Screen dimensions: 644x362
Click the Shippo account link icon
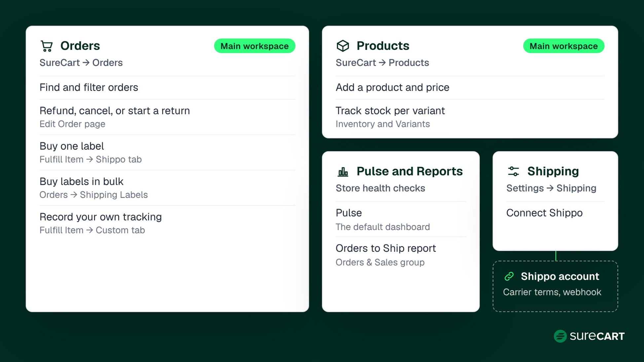click(509, 276)
